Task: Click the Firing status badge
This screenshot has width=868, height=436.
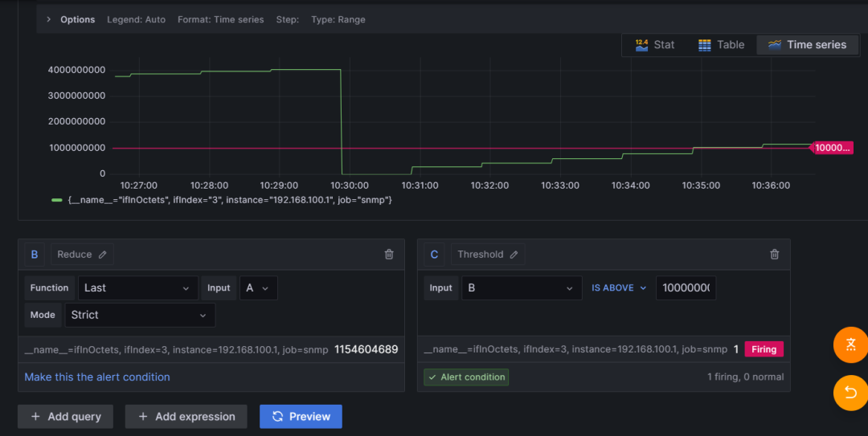Action: click(x=764, y=349)
